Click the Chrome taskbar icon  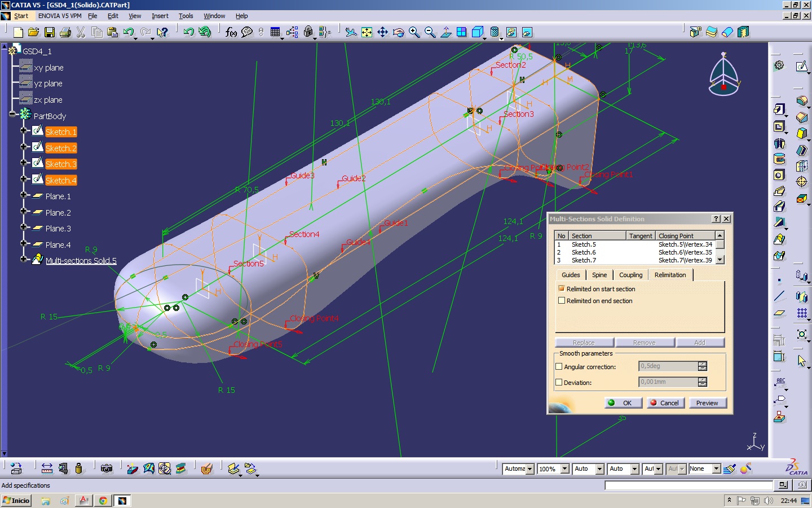tap(103, 500)
